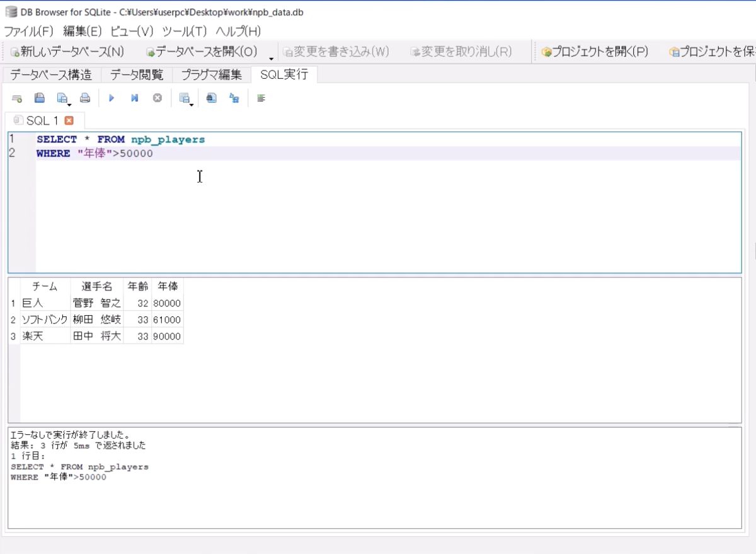
Task: Open a SQL file in the SQL editor
Action: tap(39, 98)
